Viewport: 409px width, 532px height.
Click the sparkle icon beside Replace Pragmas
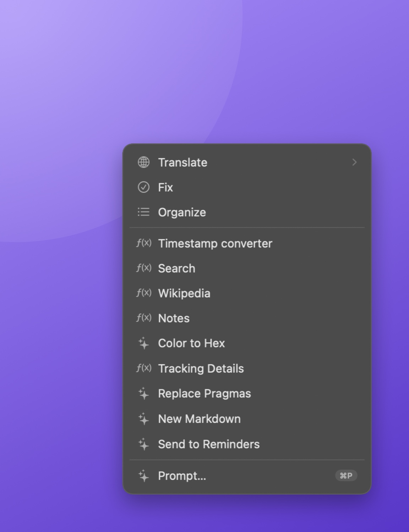(x=143, y=393)
